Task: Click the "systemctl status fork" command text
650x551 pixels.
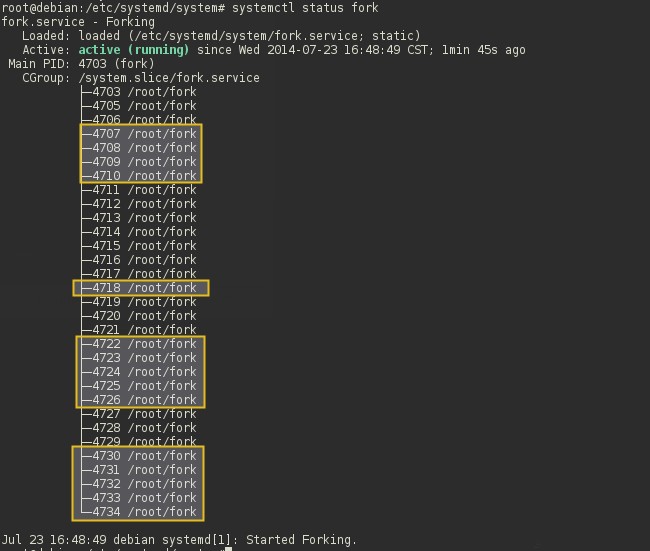Action: (305, 8)
